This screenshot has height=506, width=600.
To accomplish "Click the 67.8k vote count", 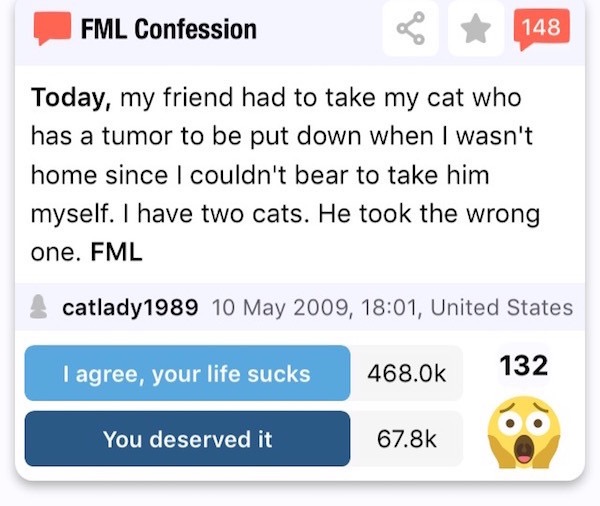I will pyautogui.click(x=406, y=439).
